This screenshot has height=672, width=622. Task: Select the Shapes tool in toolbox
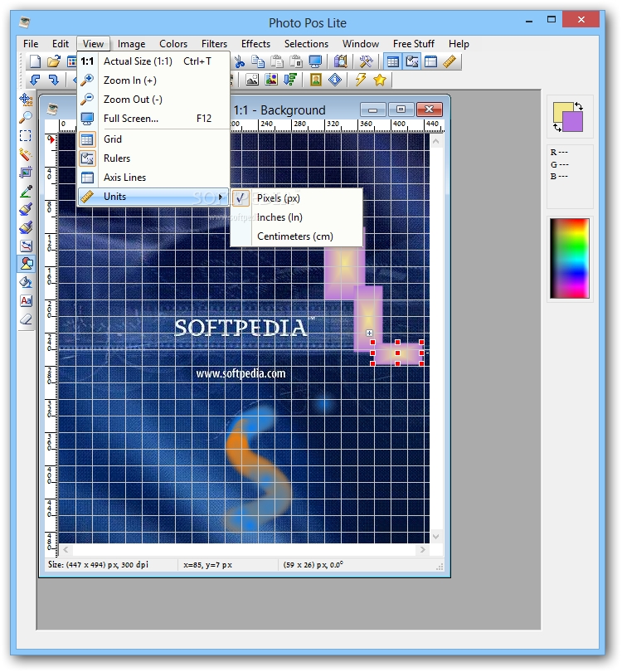tap(27, 264)
